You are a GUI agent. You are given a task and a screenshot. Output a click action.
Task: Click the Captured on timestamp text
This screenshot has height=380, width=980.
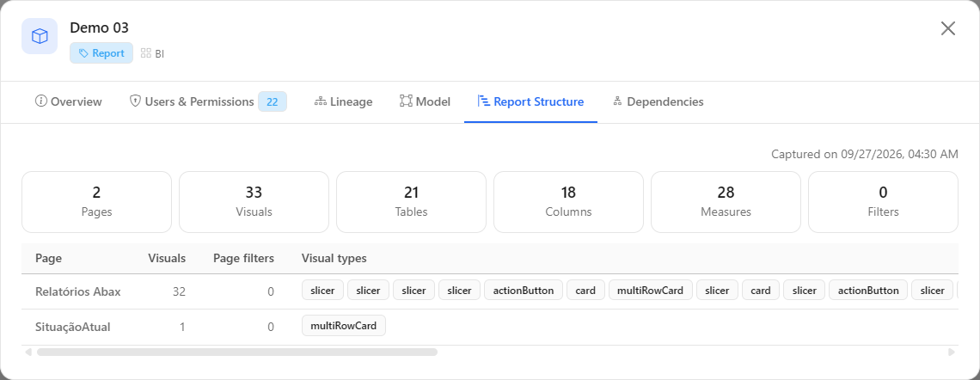[864, 154]
